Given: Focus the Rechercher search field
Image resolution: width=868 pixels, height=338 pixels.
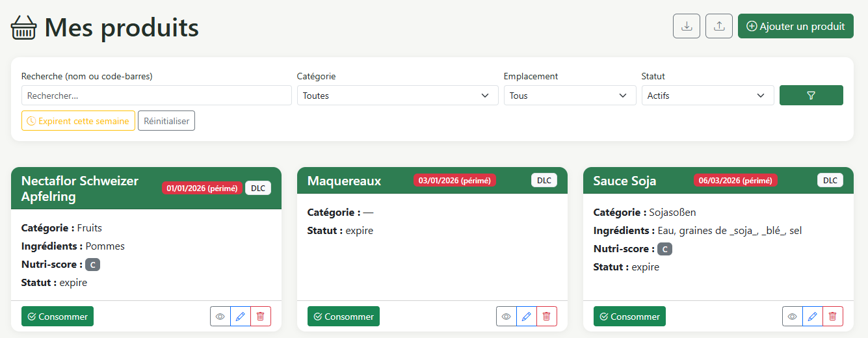Looking at the screenshot, I should (157, 96).
